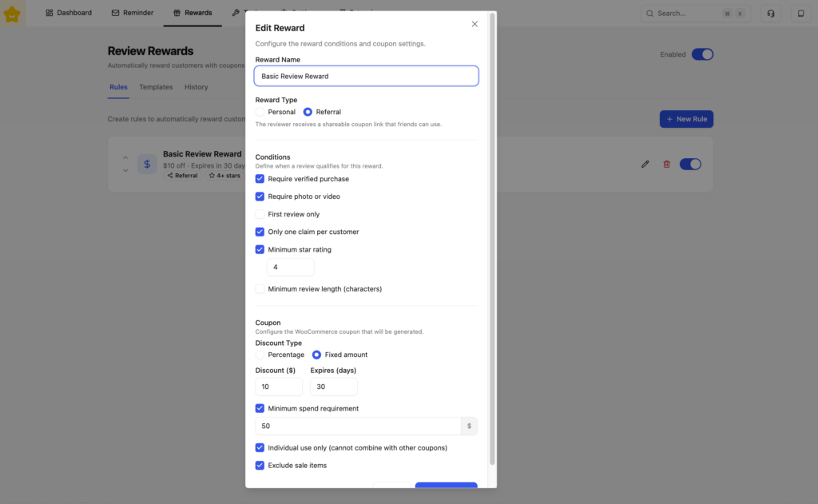This screenshot has width=818, height=504.
Task: Go to the Reminder page
Action: click(133, 13)
